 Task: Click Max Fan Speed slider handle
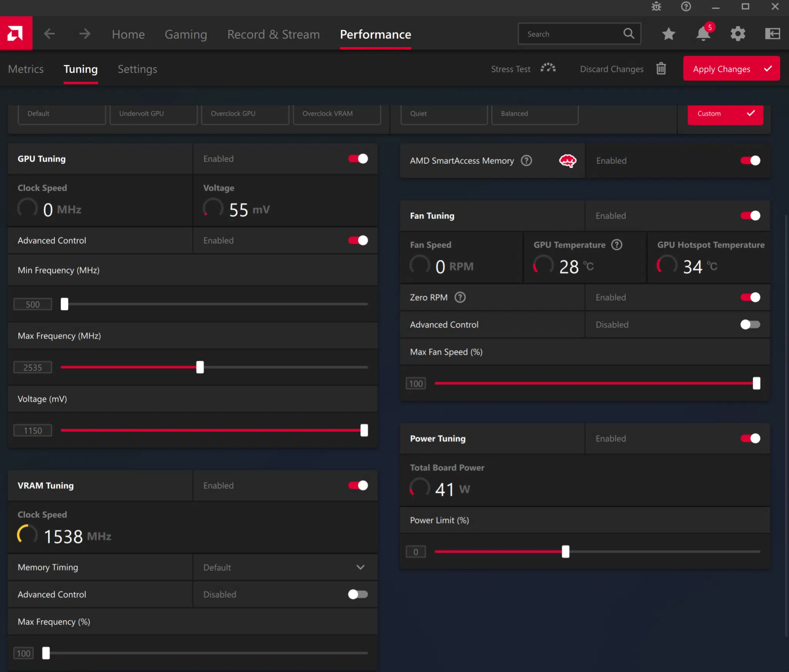click(x=757, y=383)
